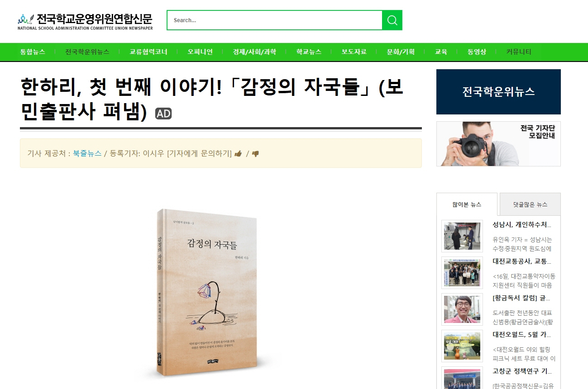Viewport: 588px width, 389px height.
Task: Focus the Search input field
Action: click(x=275, y=20)
